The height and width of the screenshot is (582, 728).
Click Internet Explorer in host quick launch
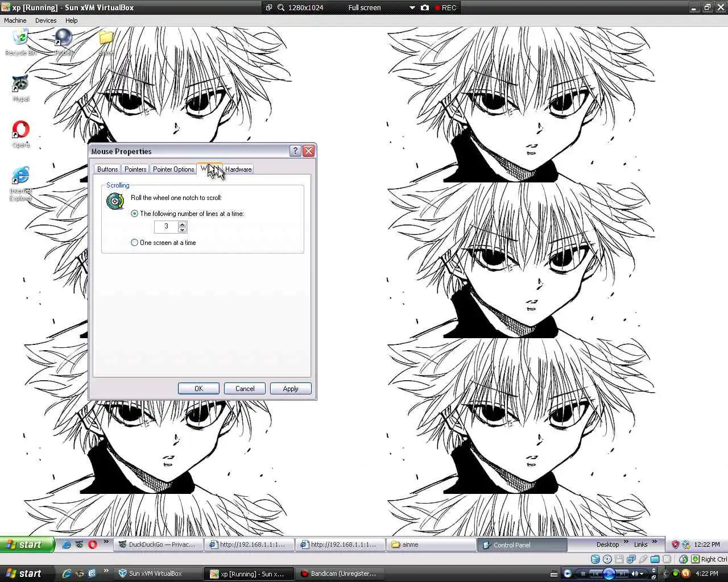click(x=67, y=573)
